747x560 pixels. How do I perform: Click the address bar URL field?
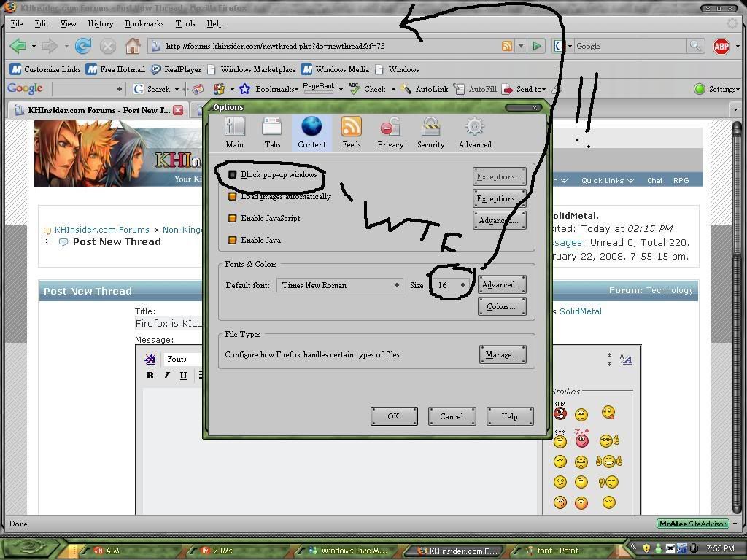click(x=330, y=46)
